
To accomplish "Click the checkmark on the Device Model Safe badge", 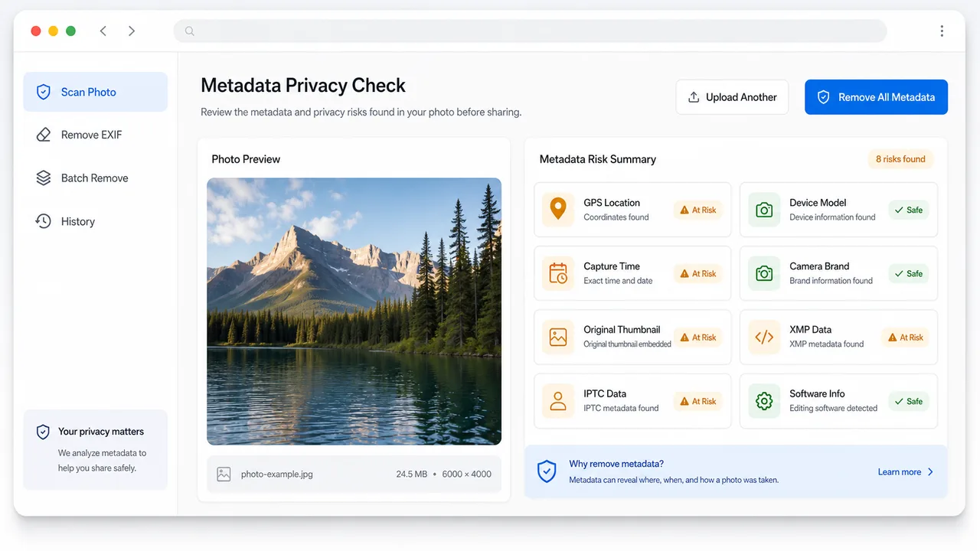I will 899,210.
